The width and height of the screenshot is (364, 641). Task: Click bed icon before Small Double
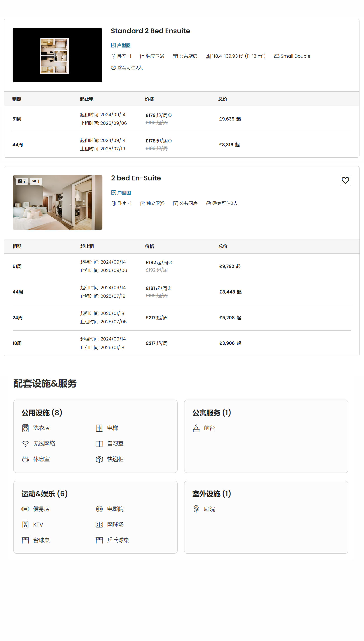point(277,56)
